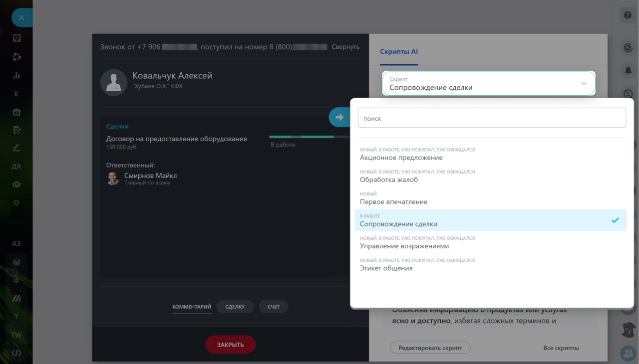Choose the Первое впечатление script option
Viewport: 639px width, 364px height.
[x=393, y=202]
